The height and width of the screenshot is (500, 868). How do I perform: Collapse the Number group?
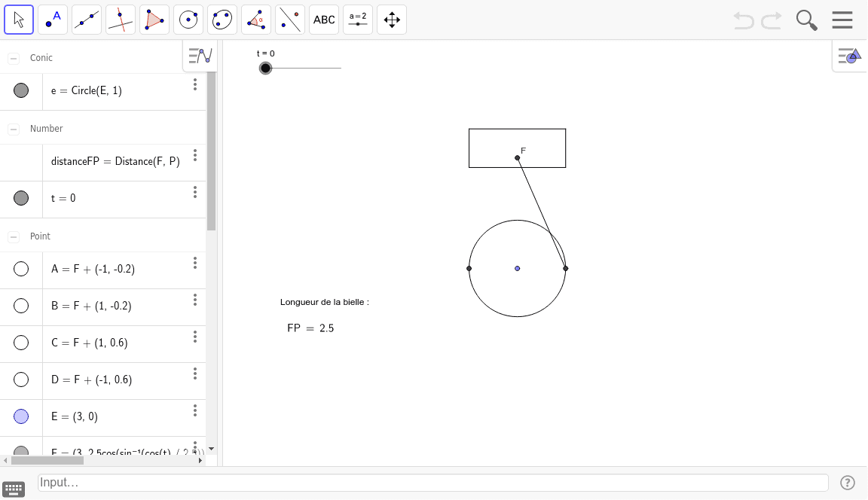pos(14,129)
